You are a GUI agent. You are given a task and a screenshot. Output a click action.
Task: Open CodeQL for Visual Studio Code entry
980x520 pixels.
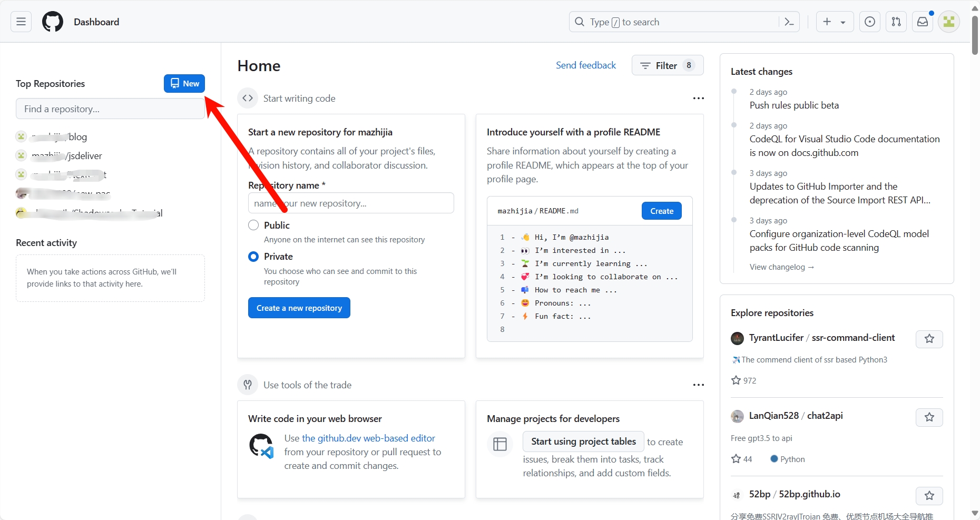point(845,146)
